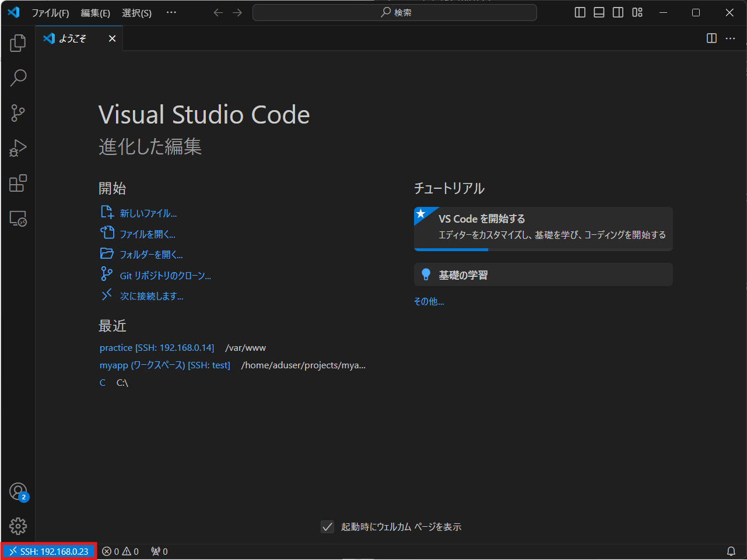Open the 編集(E) menu
747x560 pixels.
(96, 13)
